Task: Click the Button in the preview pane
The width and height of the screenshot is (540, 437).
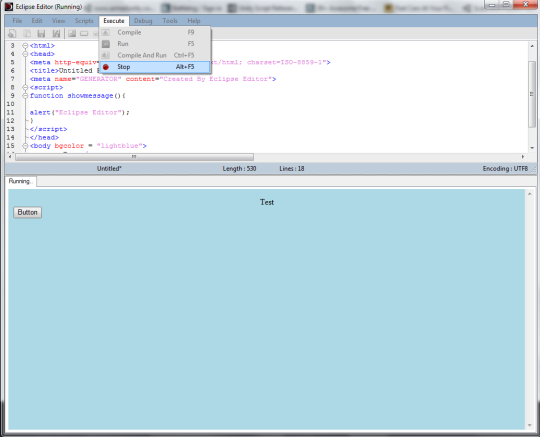Action: pyautogui.click(x=28, y=212)
